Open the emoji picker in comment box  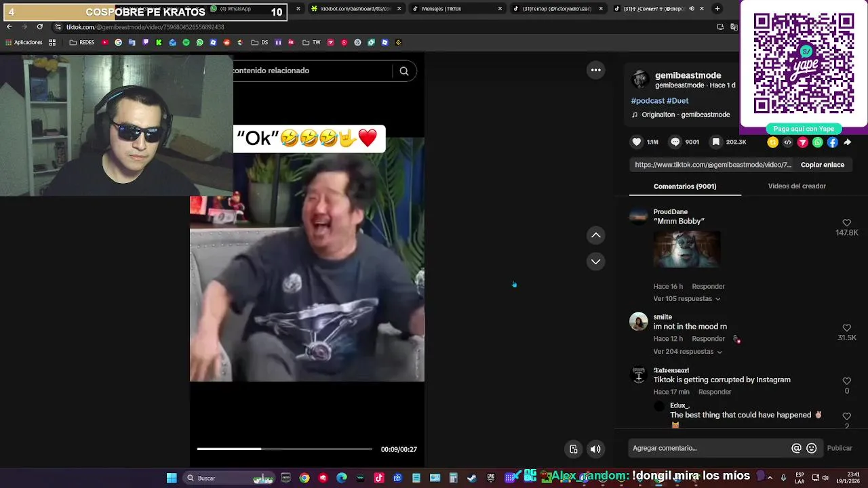(x=811, y=448)
